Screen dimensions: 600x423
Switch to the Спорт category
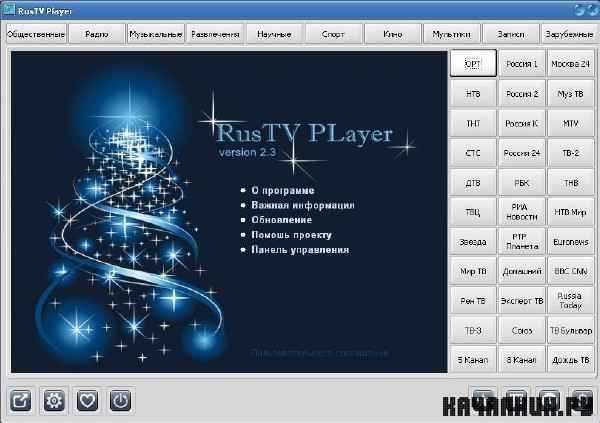tap(333, 34)
